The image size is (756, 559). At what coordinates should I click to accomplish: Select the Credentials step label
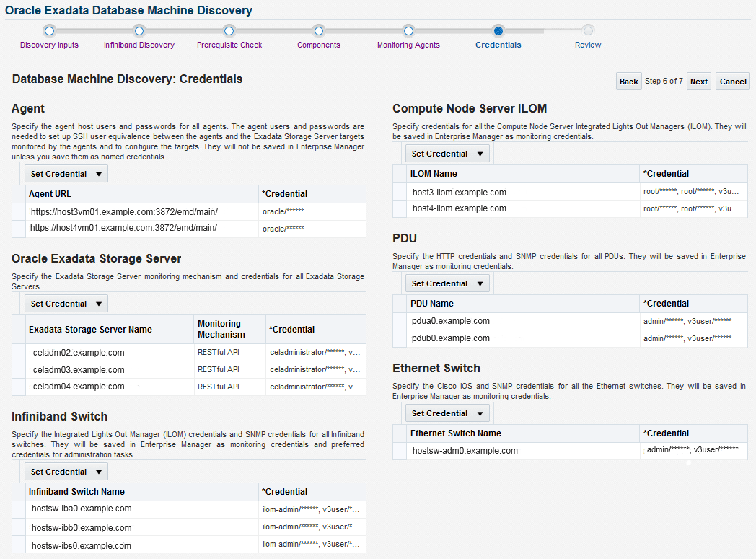[x=498, y=44]
